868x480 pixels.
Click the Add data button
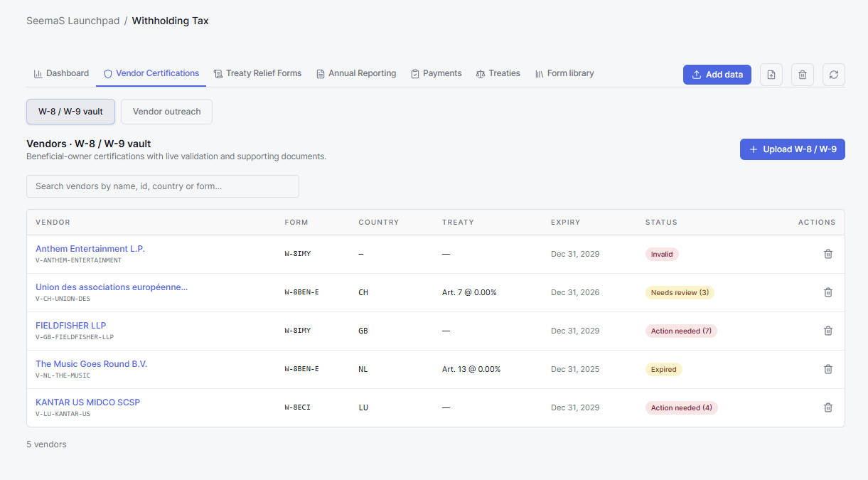click(717, 75)
